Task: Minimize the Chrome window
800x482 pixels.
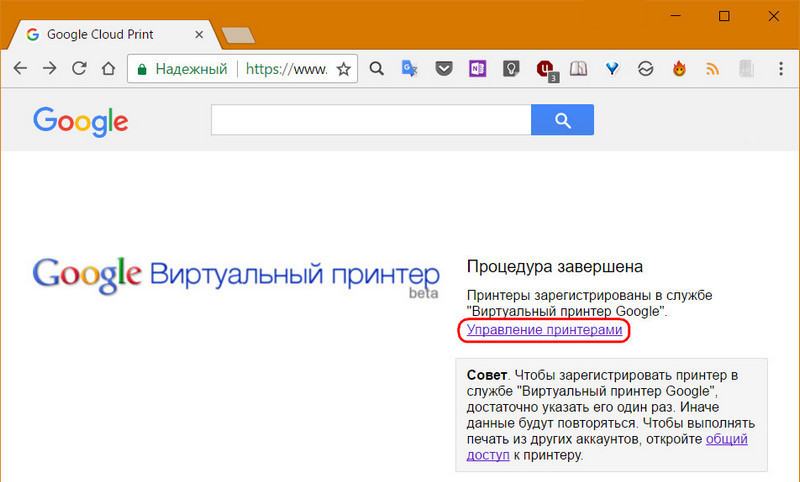Action: (676, 16)
